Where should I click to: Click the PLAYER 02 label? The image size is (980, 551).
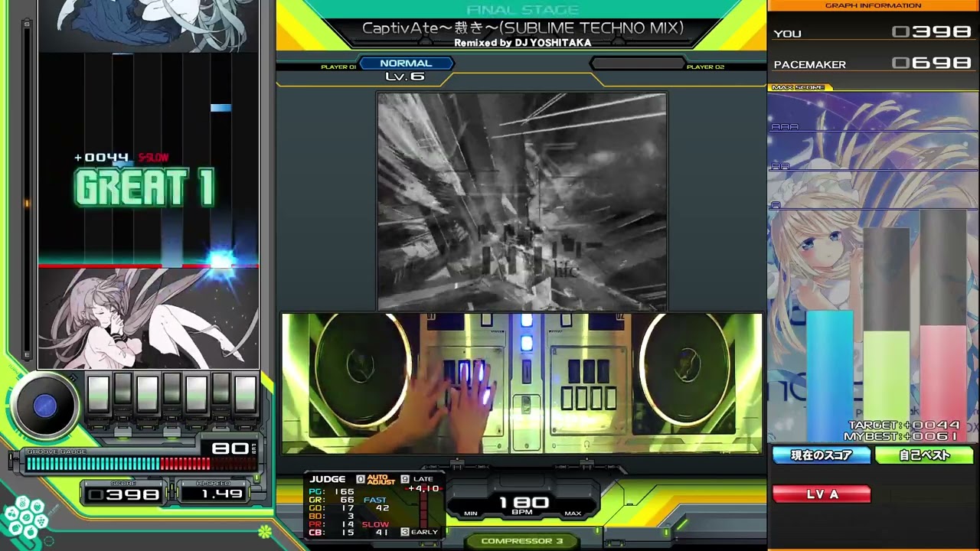(x=705, y=67)
